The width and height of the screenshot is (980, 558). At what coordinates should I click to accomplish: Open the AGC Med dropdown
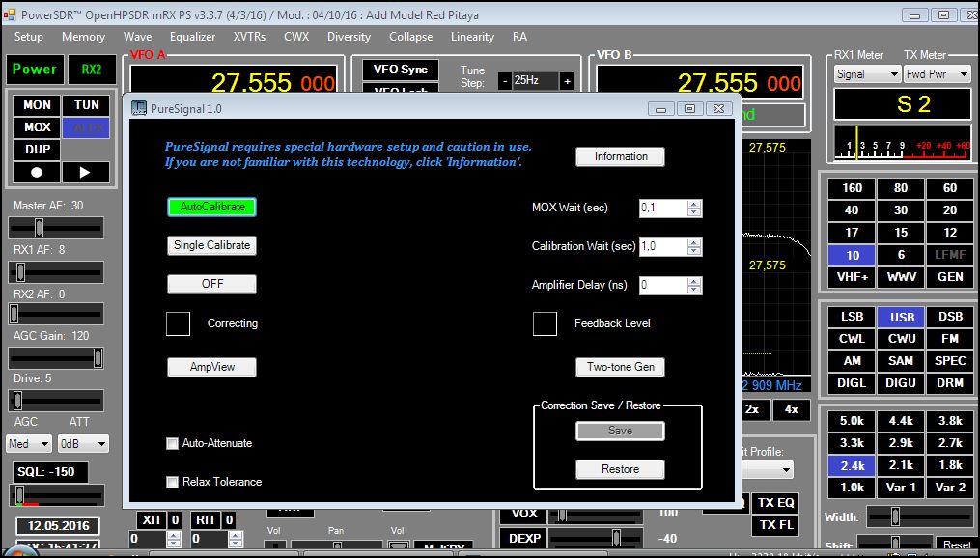29,444
